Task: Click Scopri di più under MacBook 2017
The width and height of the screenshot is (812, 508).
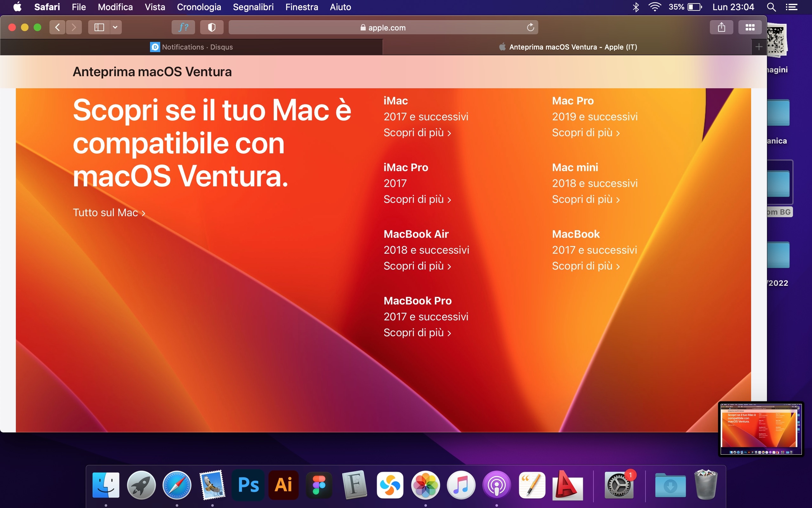Action: coord(586,266)
